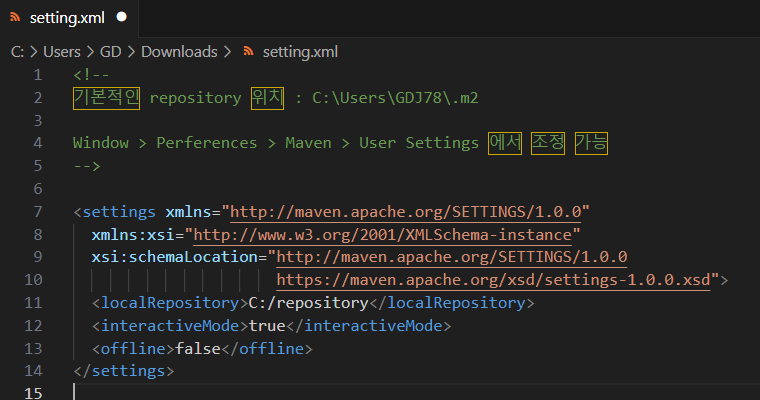Click the path C:\Users\GDJ78\.m2

pyautogui.click(x=395, y=98)
